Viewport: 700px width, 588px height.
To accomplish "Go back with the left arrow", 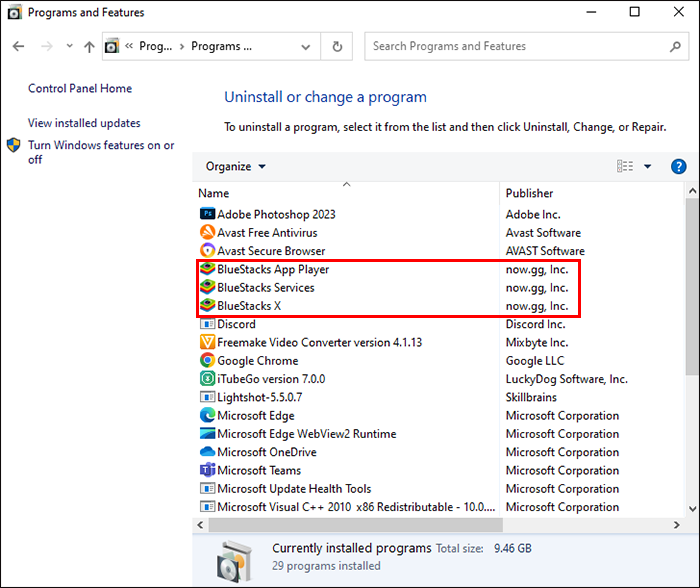I will [18, 46].
